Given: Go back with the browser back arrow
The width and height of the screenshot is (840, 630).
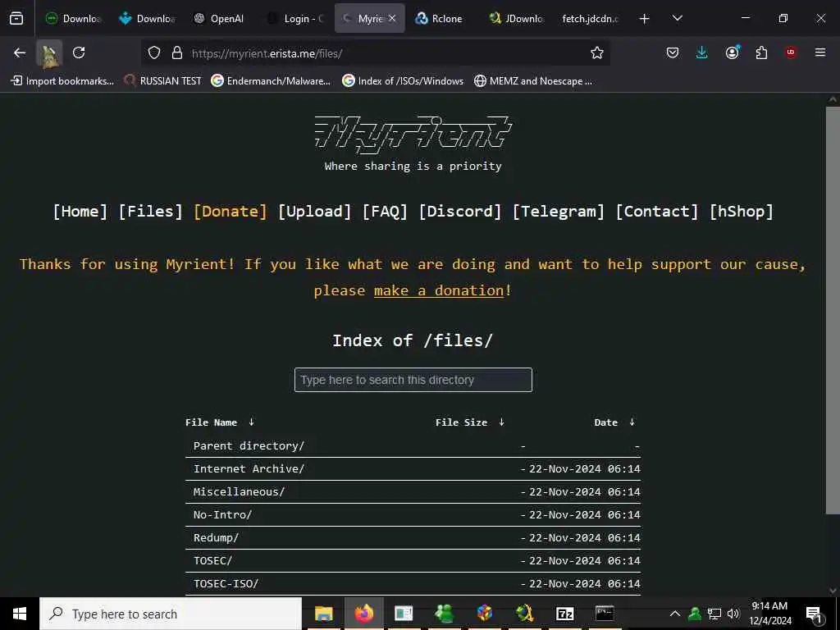Looking at the screenshot, I should tap(20, 52).
